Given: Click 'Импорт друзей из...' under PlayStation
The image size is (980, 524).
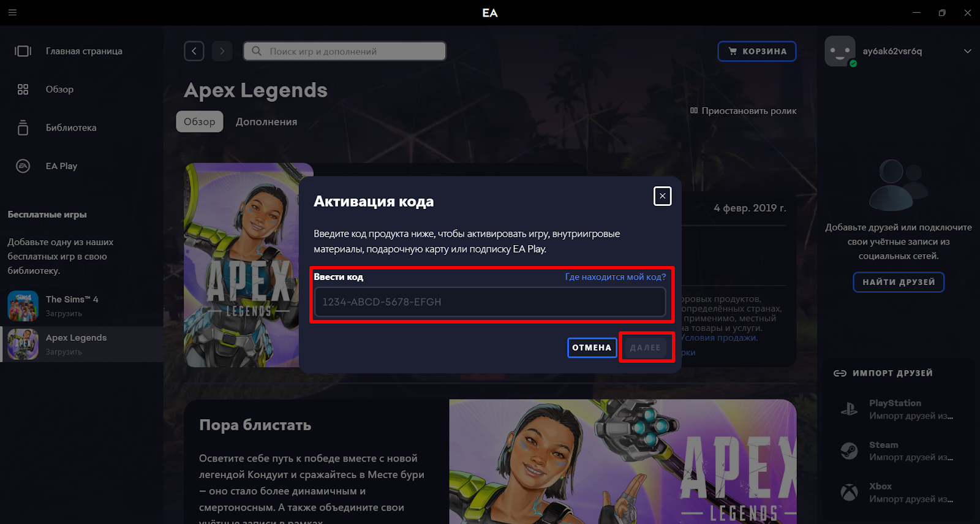Looking at the screenshot, I should tap(911, 416).
